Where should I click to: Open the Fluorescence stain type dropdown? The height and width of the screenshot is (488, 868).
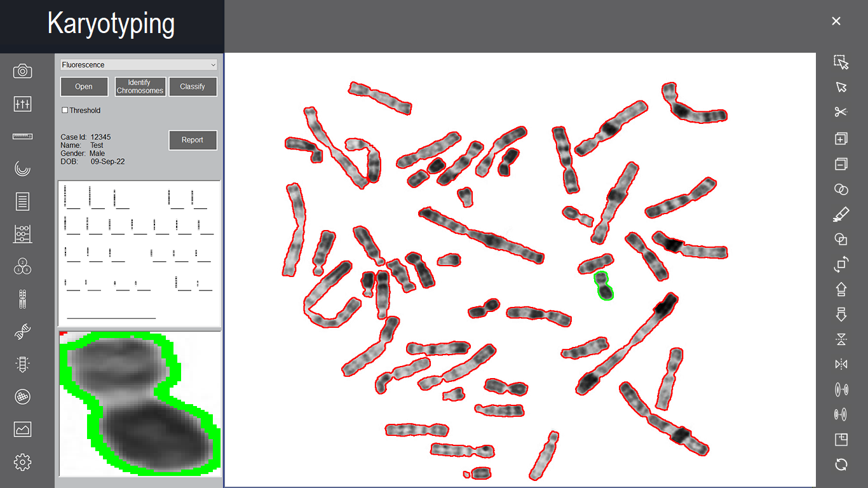tap(138, 64)
